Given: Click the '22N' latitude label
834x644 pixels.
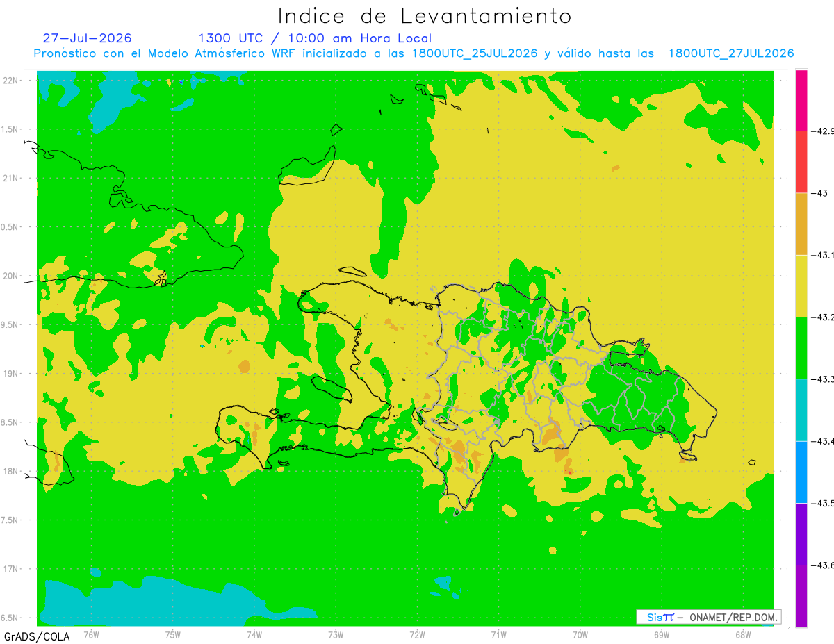Looking at the screenshot, I should [12, 81].
